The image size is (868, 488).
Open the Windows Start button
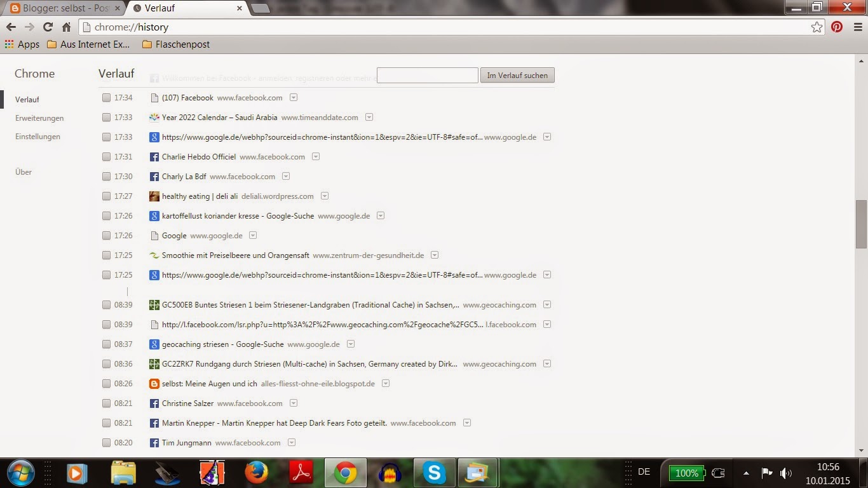(x=20, y=473)
